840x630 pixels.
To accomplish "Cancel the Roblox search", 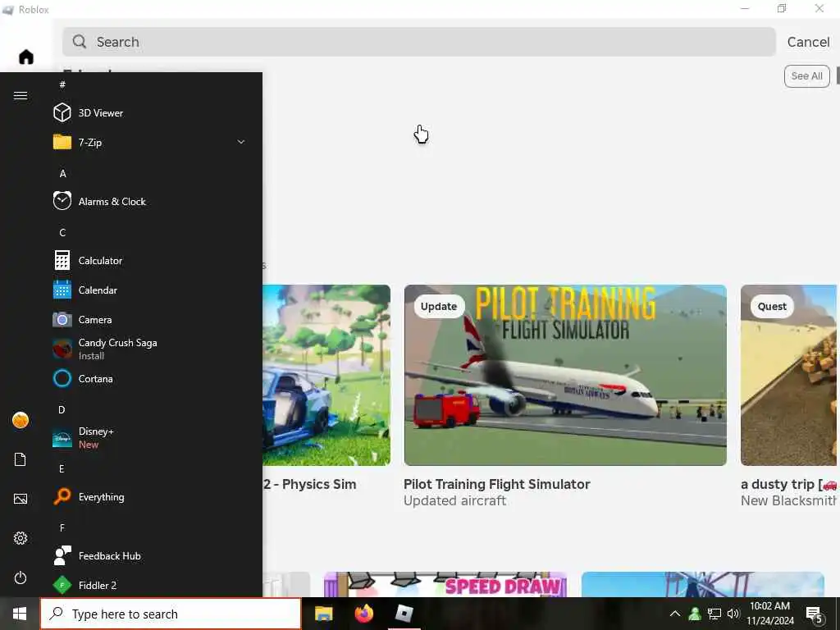I will click(x=808, y=42).
